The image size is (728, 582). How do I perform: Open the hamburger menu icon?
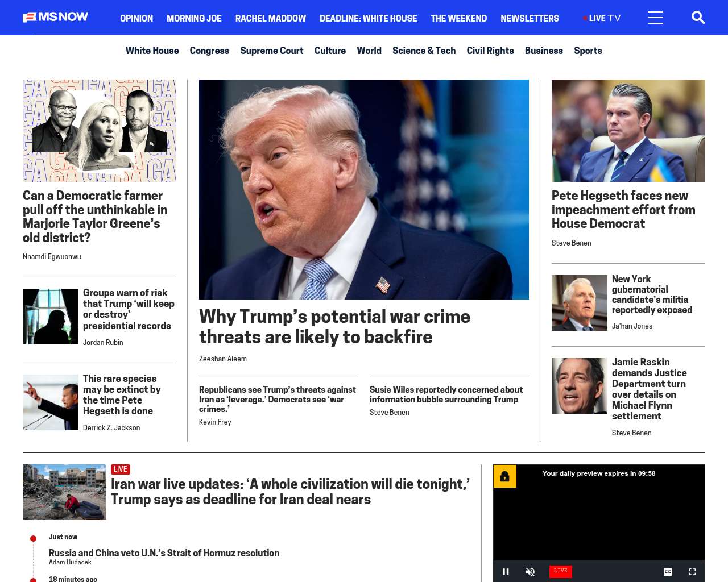656,18
